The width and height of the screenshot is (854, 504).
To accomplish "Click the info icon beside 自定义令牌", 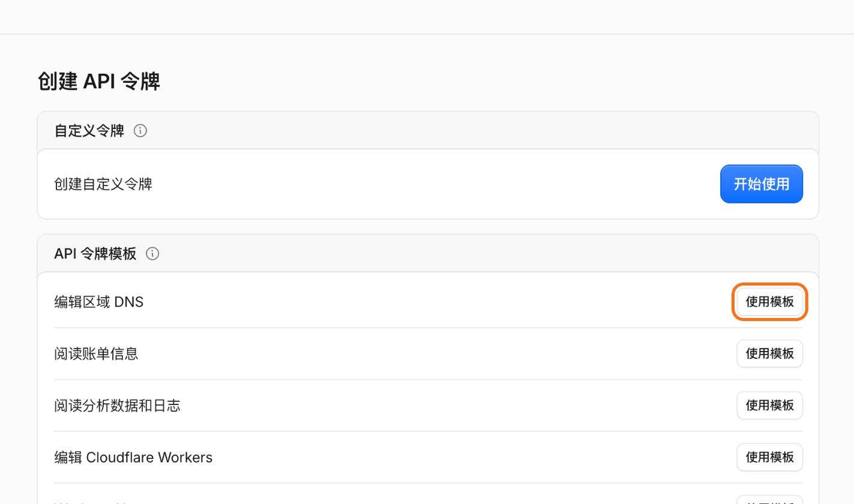I will (x=140, y=131).
